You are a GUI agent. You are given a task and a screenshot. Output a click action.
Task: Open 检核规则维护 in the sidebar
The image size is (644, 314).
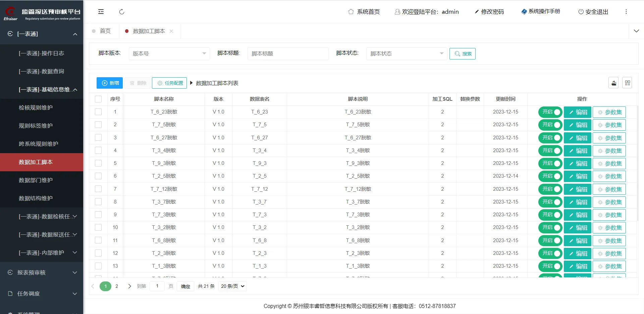(x=36, y=108)
